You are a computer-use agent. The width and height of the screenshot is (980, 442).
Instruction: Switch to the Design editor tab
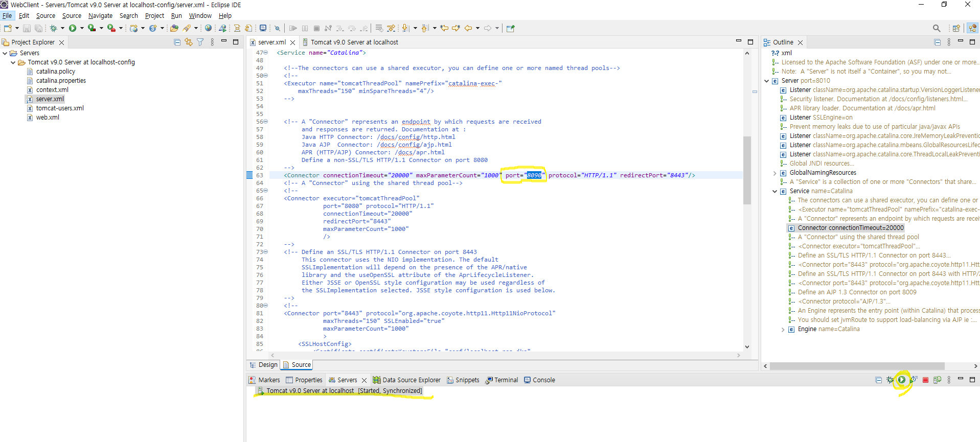[263, 365]
